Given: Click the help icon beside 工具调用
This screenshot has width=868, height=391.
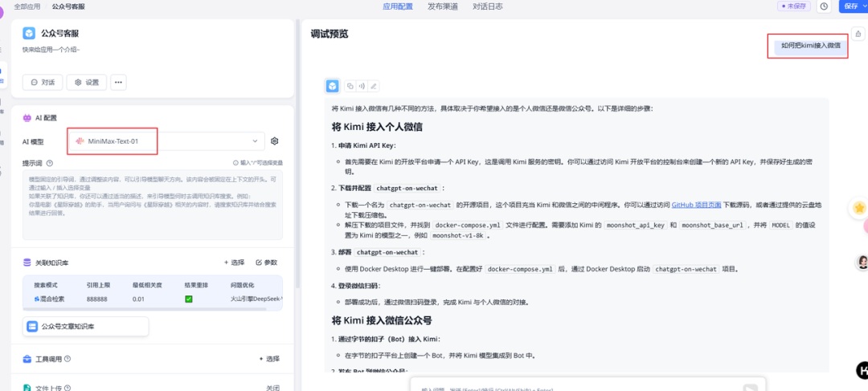Looking at the screenshot, I should [67, 359].
